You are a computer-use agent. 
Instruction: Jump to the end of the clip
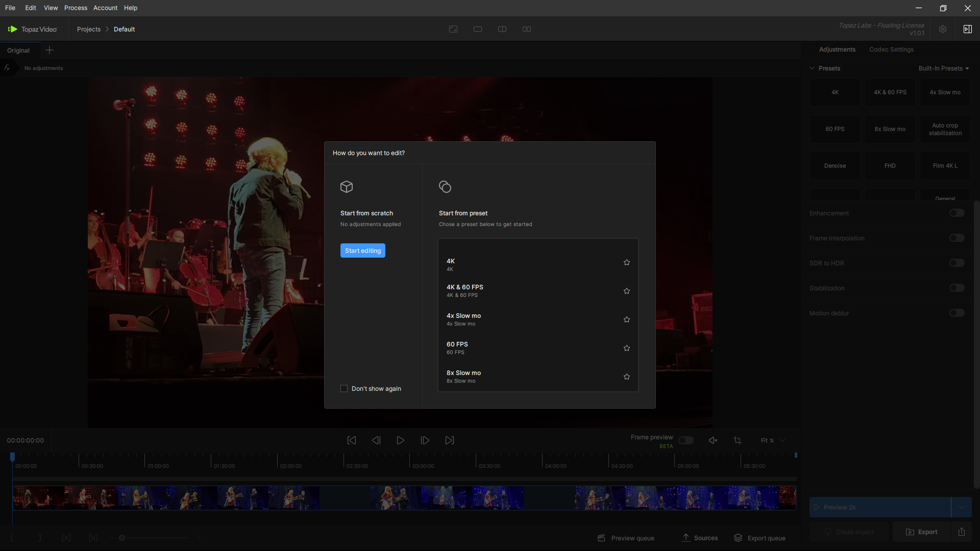[x=450, y=440]
